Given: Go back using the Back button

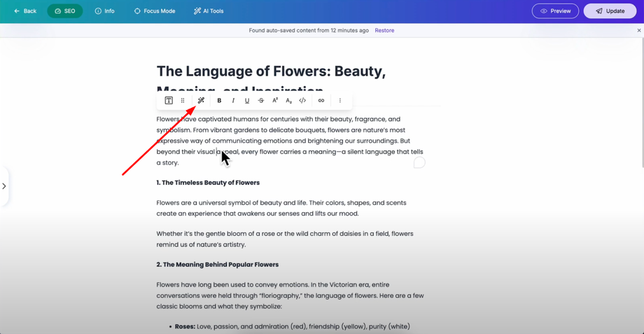Looking at the screenshot, I should 25,11.
